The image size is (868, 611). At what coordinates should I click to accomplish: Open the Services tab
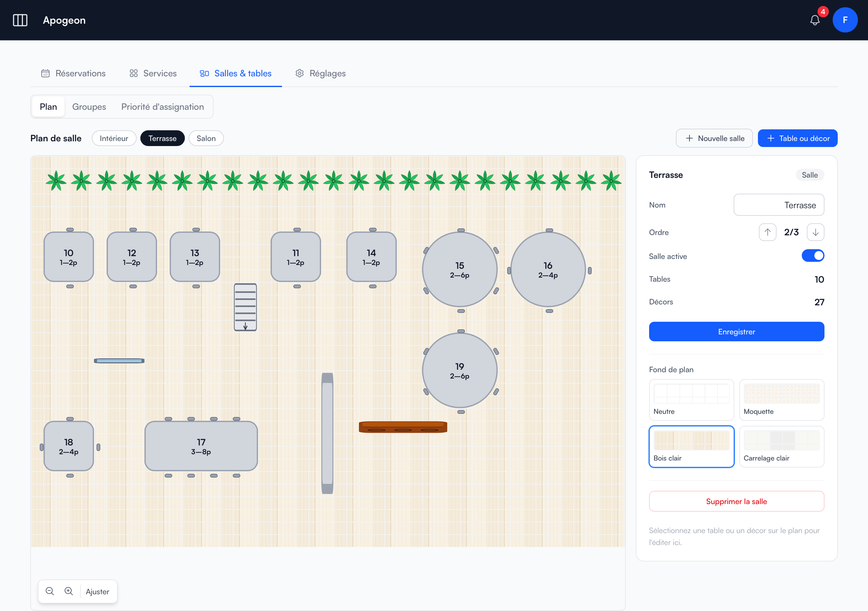153,73
